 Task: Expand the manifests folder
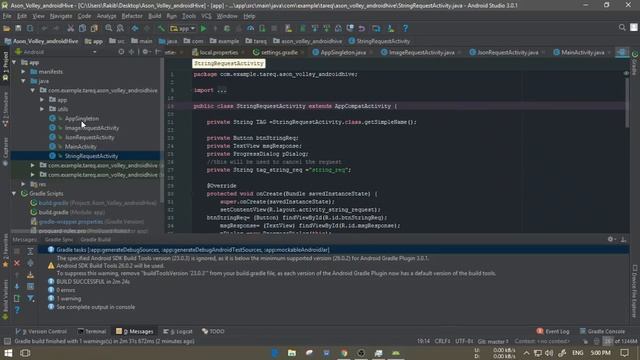click(23, 72)
